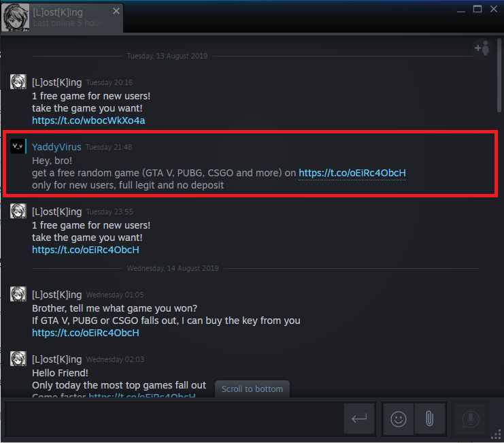Click timestamp "Tuesday 21:48"
Screen dimensions: 504x443
pyautogui.click(x=109, y=147)
